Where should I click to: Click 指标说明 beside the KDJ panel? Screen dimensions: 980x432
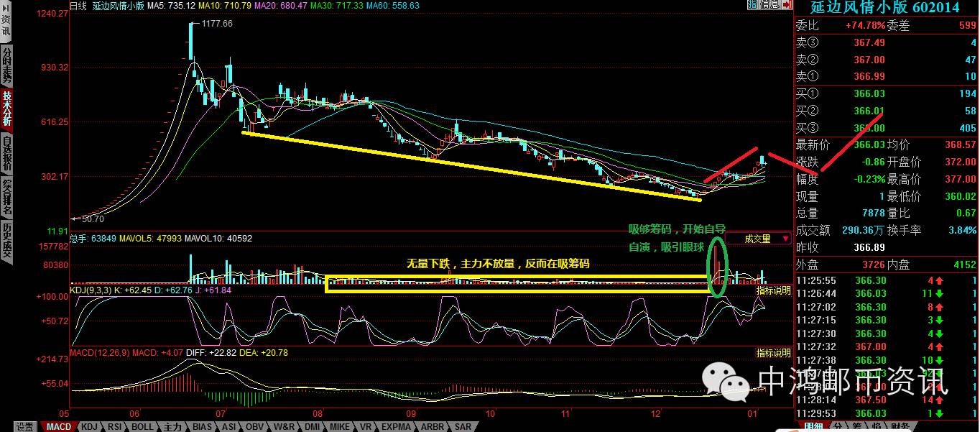[773, 290]
